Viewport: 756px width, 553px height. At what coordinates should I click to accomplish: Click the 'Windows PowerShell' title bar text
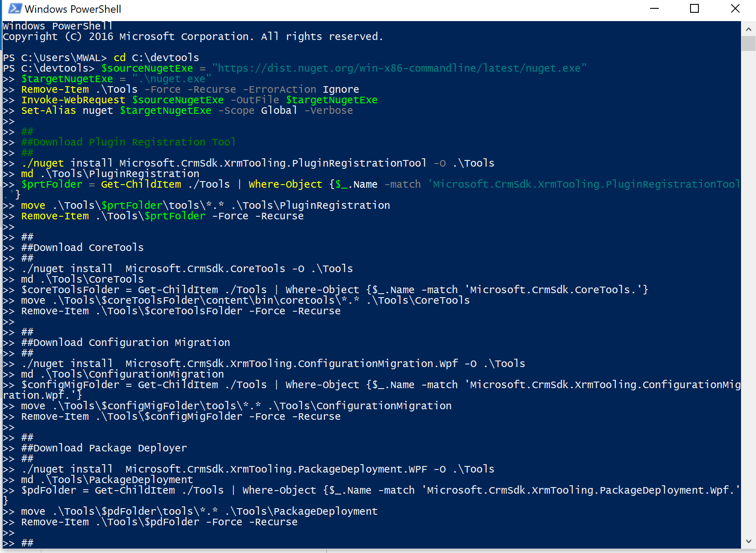pos(73,8)
